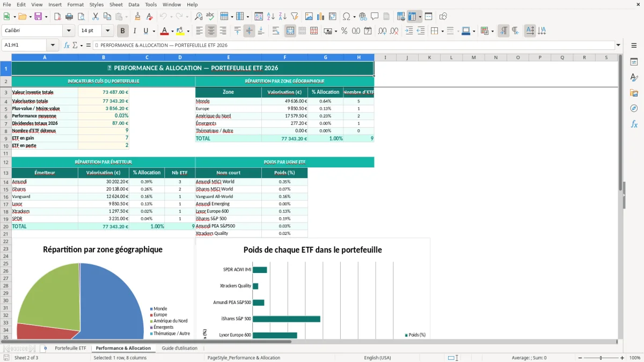Expand the Name Box dropdown arrow

click(53, 45)
